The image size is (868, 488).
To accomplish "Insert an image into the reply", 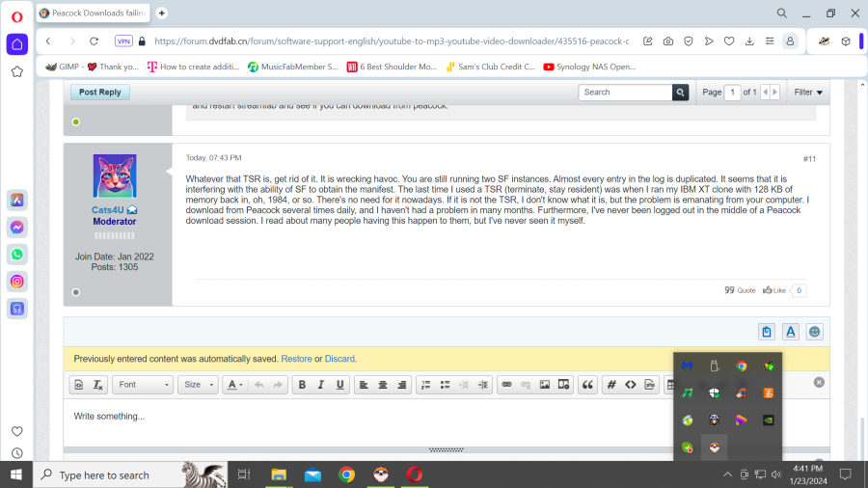I will [545, 385].
